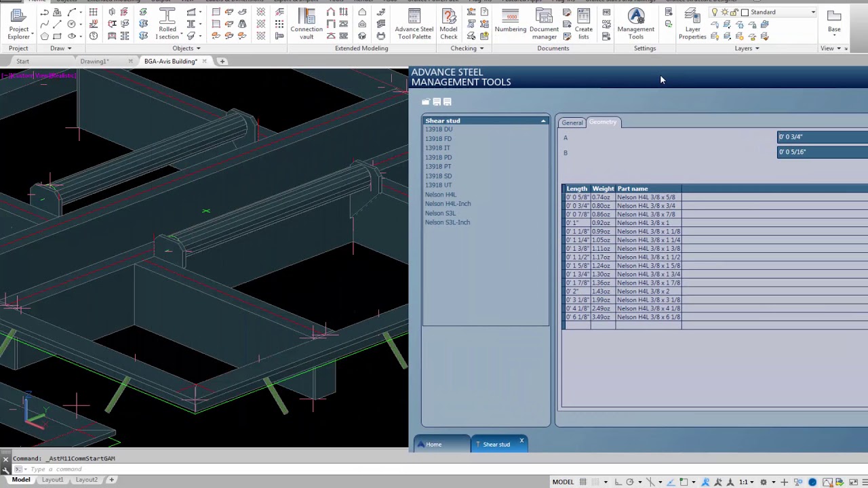Open Management Tools in Settings panel
This screenshot has width=868, height=488.
[635, 23]
